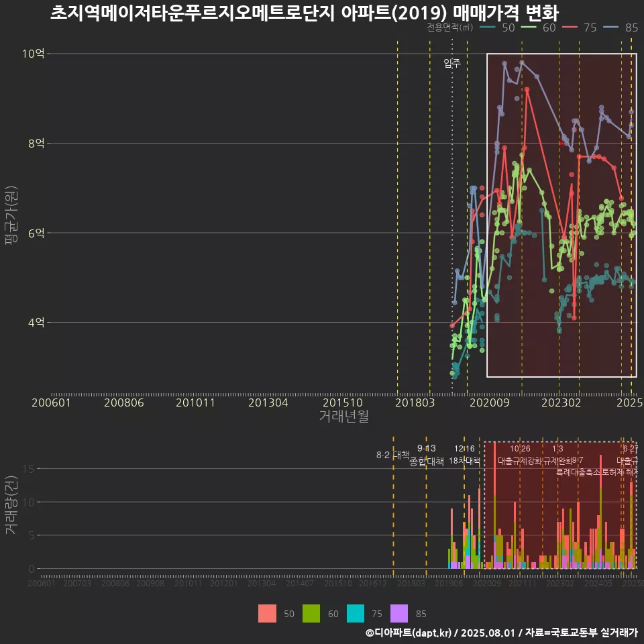This screenshot has width=644, height=644.
Task: Click 201612 on the volume chart axis
Action: click(x=373, y=583)
